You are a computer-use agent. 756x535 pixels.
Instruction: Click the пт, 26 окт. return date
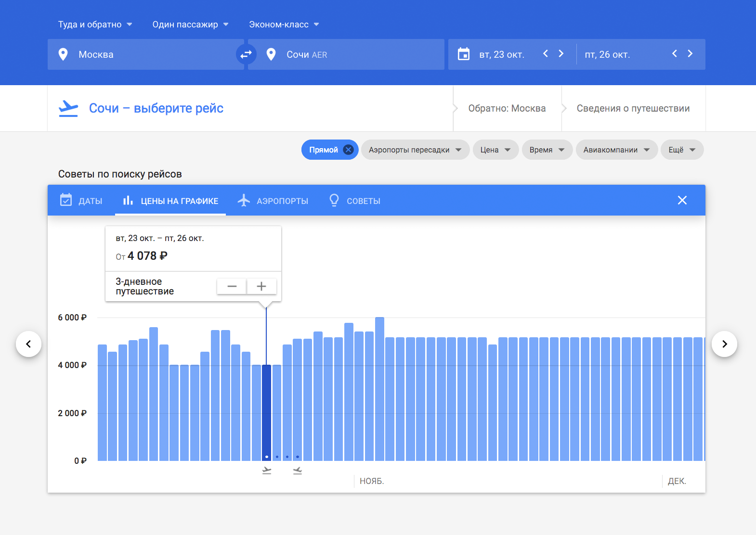[607, 54]
